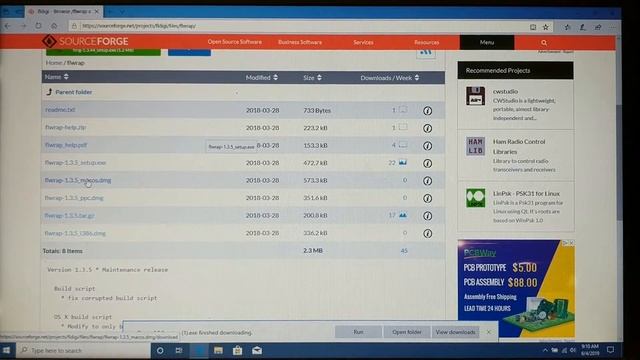
Task: Click the HAM LIB project icon
Action: (x=476, y=146)
